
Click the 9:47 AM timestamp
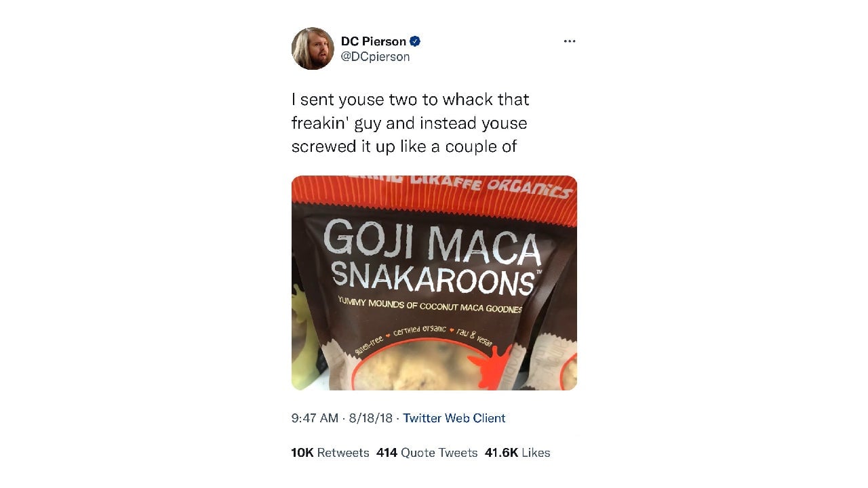coord(315,418)
